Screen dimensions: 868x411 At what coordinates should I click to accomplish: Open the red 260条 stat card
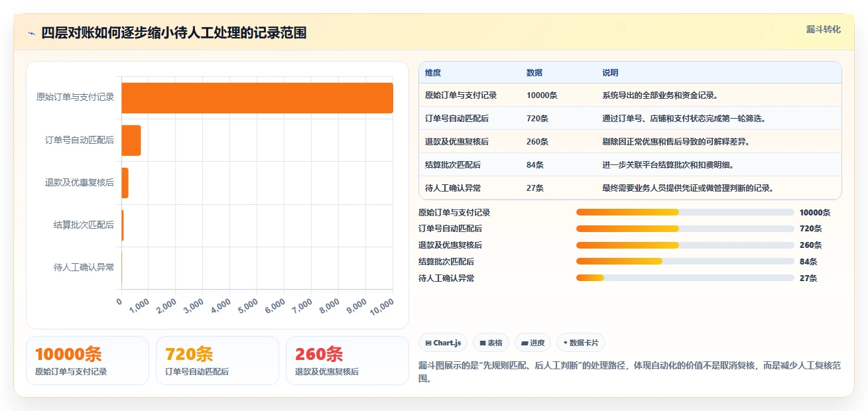tap(347, 361)
